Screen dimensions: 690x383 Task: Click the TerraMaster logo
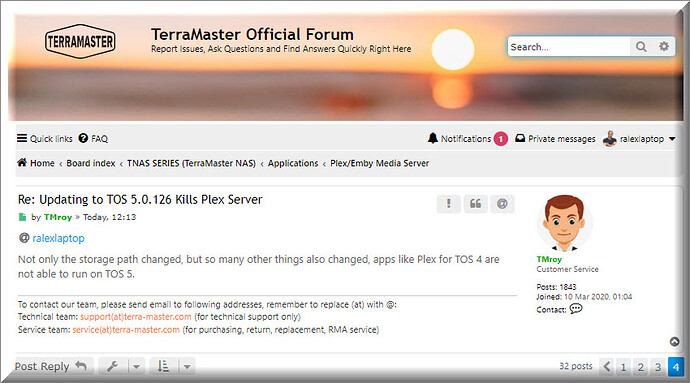pyautogui.click(x=80, y=41)
